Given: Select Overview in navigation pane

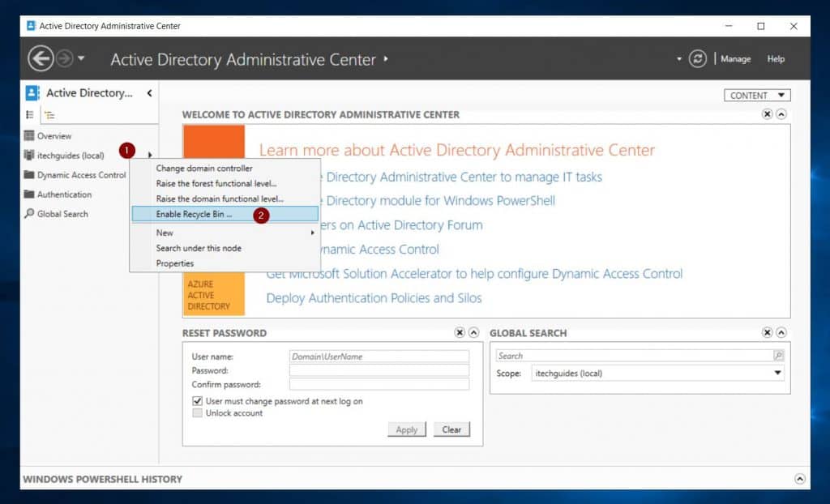Looking at the screenshot, I should click(54, 136).
